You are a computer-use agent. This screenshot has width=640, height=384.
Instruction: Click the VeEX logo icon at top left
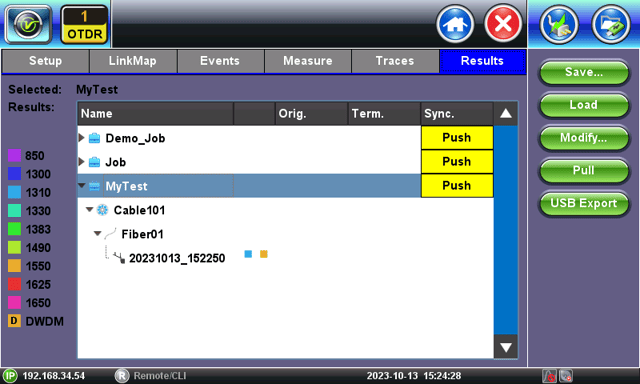tap(28, 24)
